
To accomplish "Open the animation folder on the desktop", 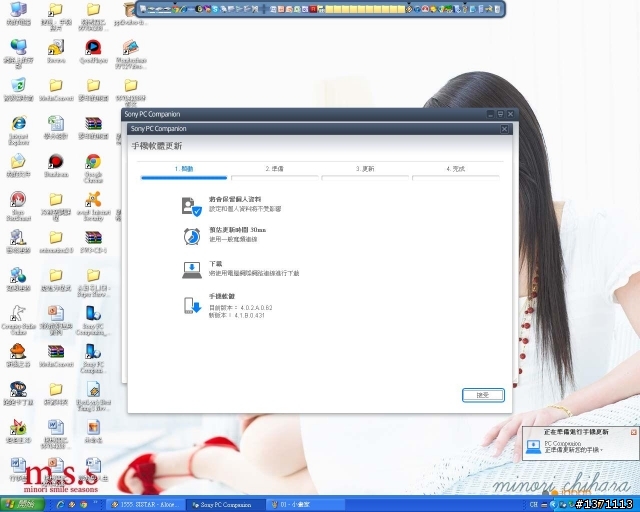I will tap(56, 242).
